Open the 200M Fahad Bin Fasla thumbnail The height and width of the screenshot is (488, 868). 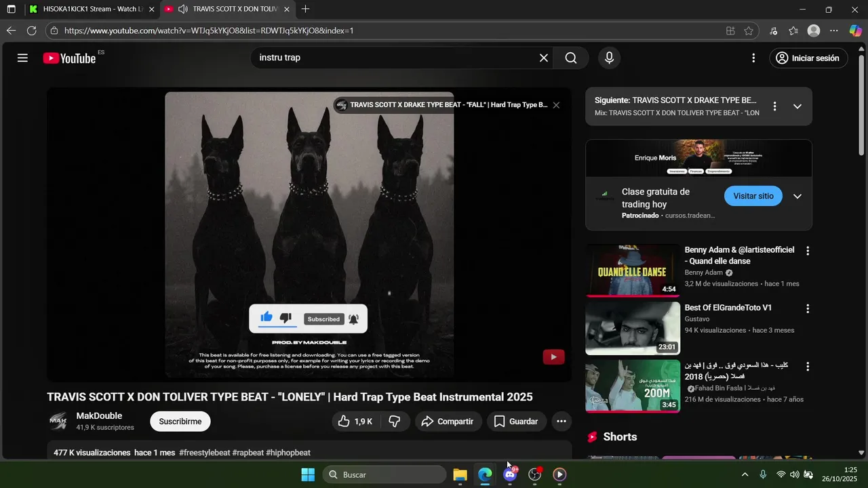coord(633,386)
